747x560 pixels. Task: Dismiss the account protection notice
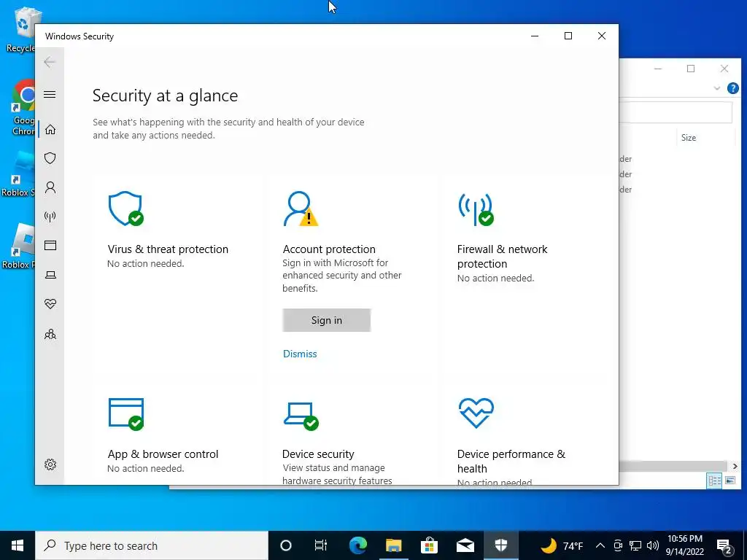300,354
